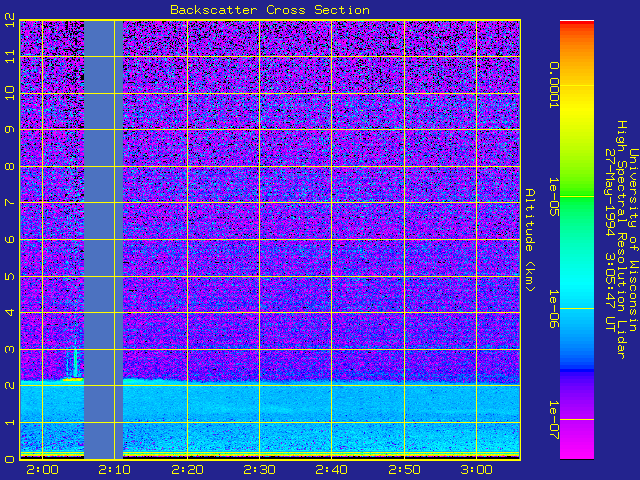The height and width of the screenshot is (480, 640).
Task: Pick the magenta bottom of the colorbar
Action: [x=577, y=443]
